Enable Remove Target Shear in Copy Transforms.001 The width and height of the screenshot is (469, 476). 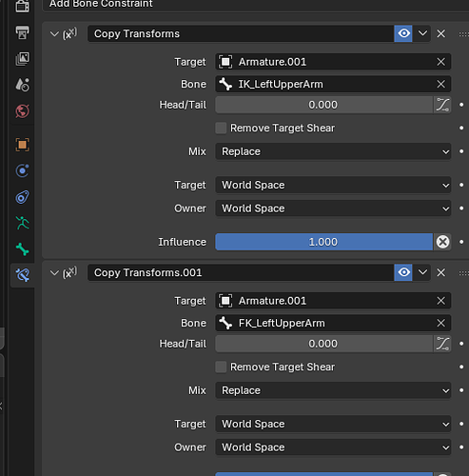tap(221, 367)
